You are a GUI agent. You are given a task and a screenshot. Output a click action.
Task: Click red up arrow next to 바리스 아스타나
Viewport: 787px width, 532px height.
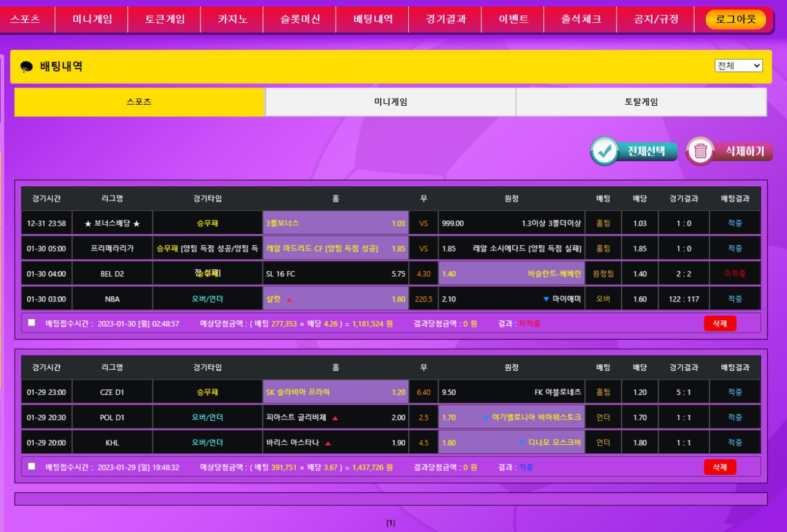pyautogui.click(x=328, y=443)
